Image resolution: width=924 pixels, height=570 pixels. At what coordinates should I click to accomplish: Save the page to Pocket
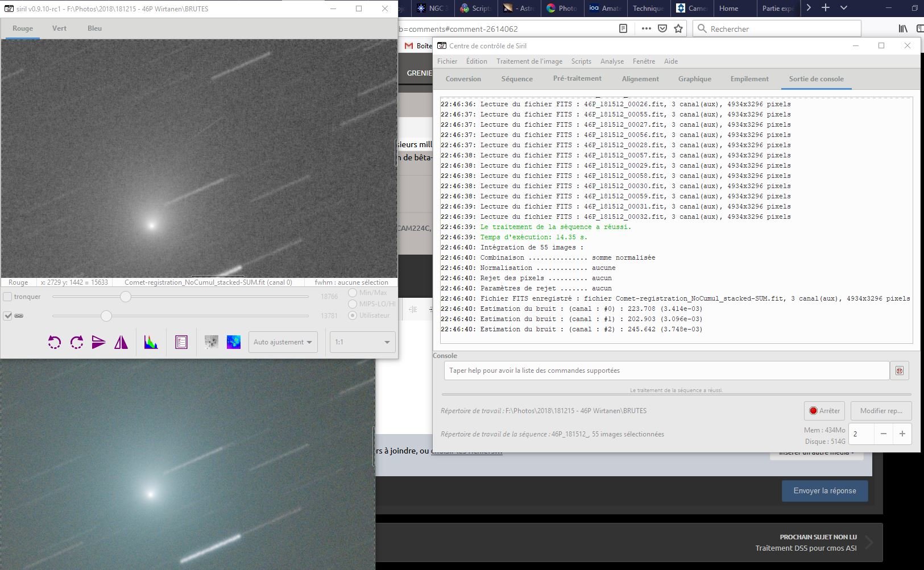coord(662,28)
